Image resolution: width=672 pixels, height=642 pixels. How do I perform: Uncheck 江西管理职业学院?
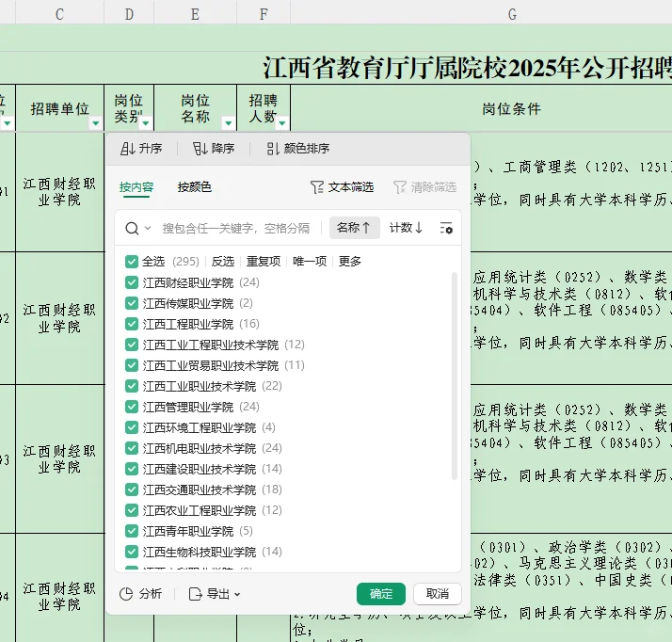click(x=132, y=407)
